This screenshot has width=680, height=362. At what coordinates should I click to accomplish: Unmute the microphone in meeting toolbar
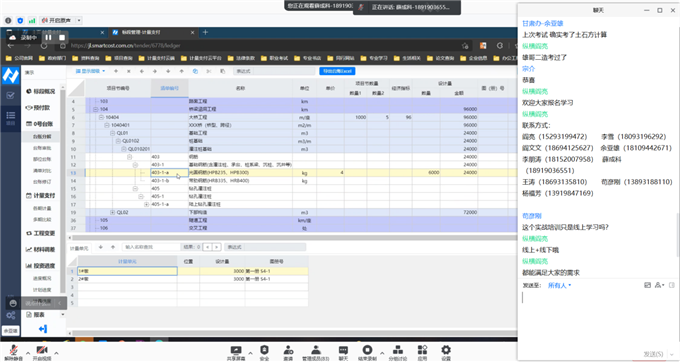[13, 352]
